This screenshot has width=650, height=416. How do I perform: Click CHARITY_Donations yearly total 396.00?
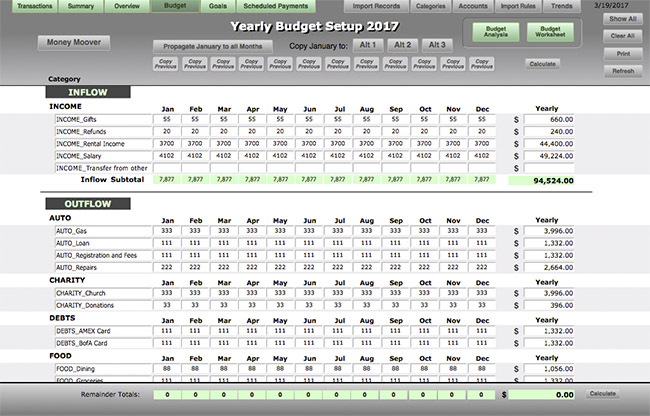(x=549, y=305)
